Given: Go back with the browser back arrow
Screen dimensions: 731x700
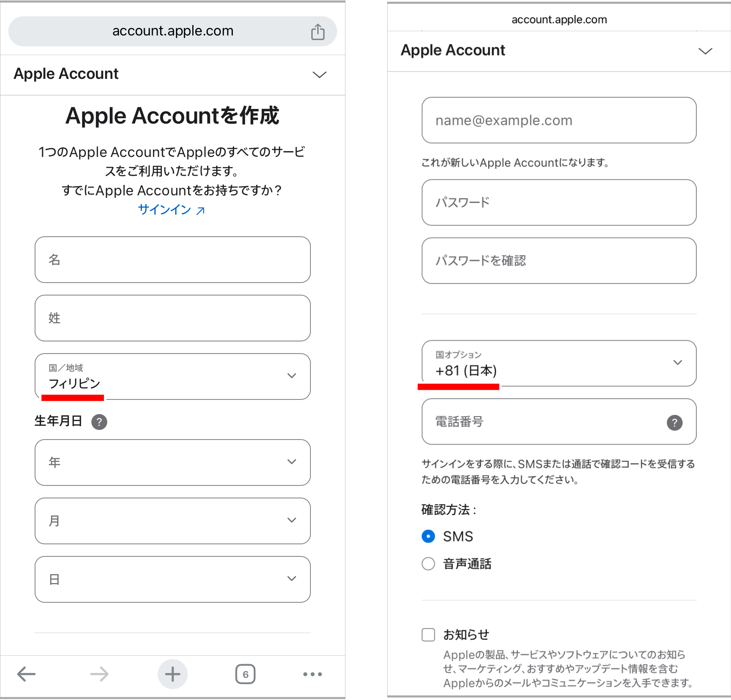Looking at the screenshot, I should pos(26,674).
